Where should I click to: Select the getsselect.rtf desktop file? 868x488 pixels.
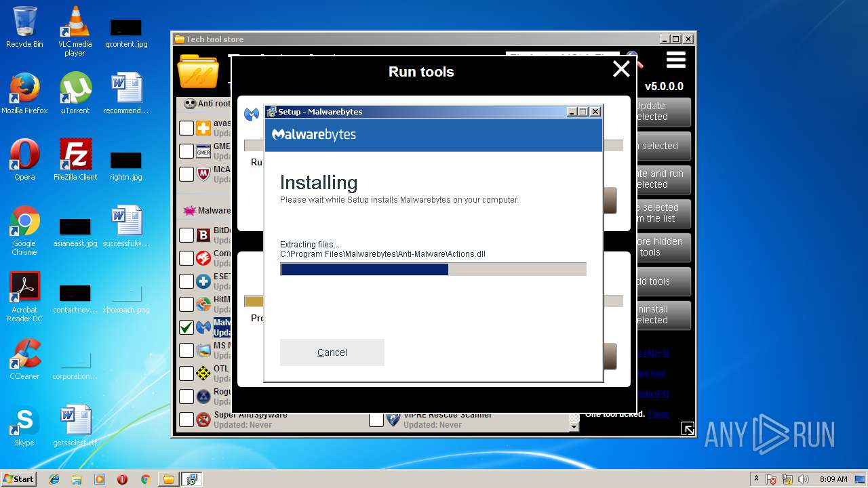point(75,426)
